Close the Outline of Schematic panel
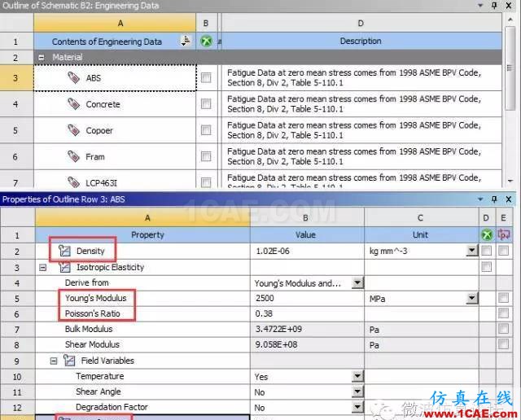 click(x=509, y=6)
